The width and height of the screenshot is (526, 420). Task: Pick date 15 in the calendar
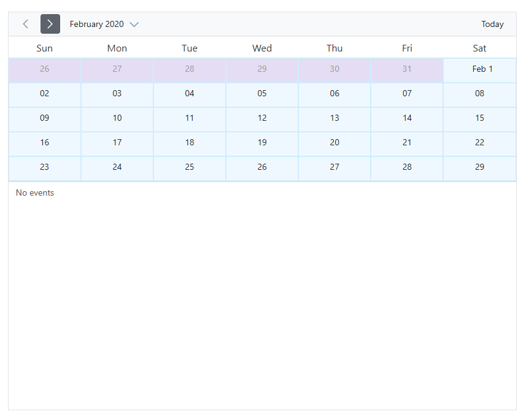(480, 120)
